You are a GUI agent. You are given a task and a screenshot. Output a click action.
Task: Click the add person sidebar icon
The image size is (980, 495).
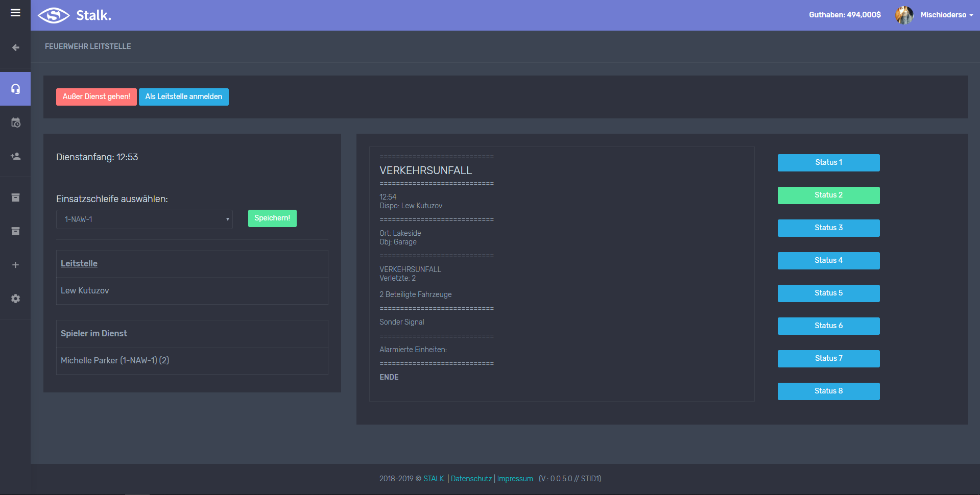15,156
